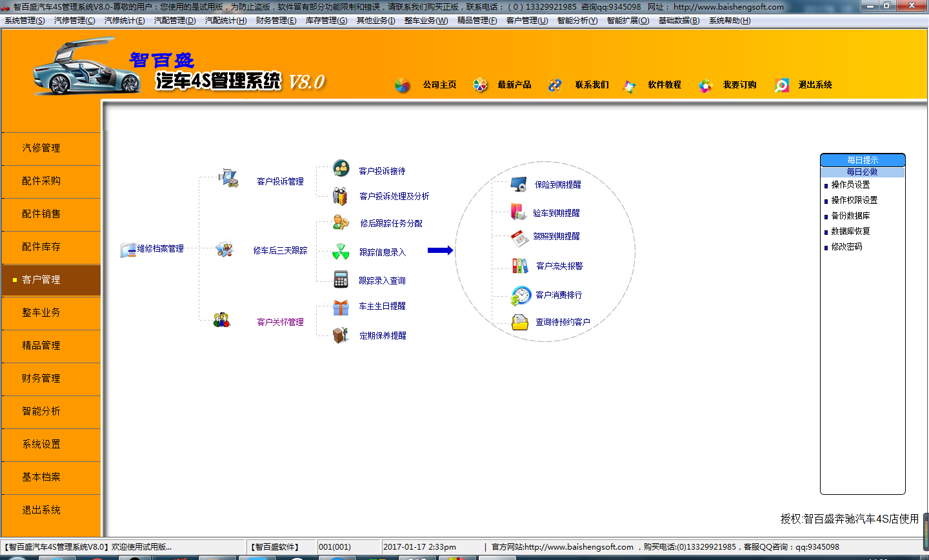Select 系统设置 in left sidebar
Viewport: 929px width, 560px height.
pyautogui.click(x=51, y=445)
